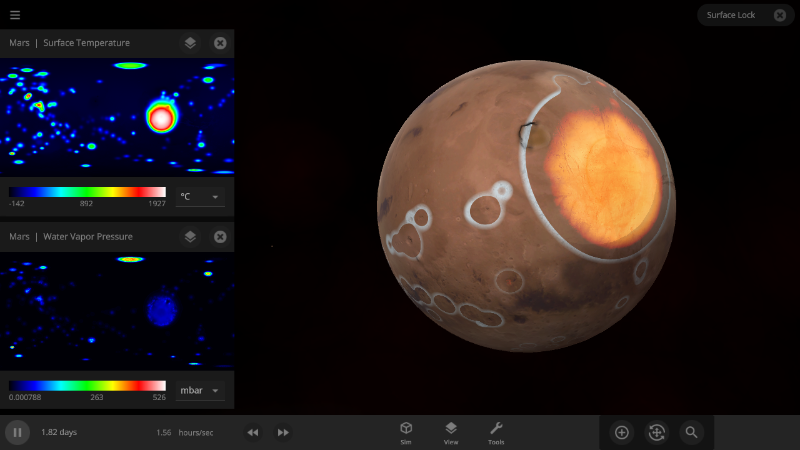Click the temperature color gradient bar
Image resolution: width=800 pixels, height=450 pixels.
[87, 192]
